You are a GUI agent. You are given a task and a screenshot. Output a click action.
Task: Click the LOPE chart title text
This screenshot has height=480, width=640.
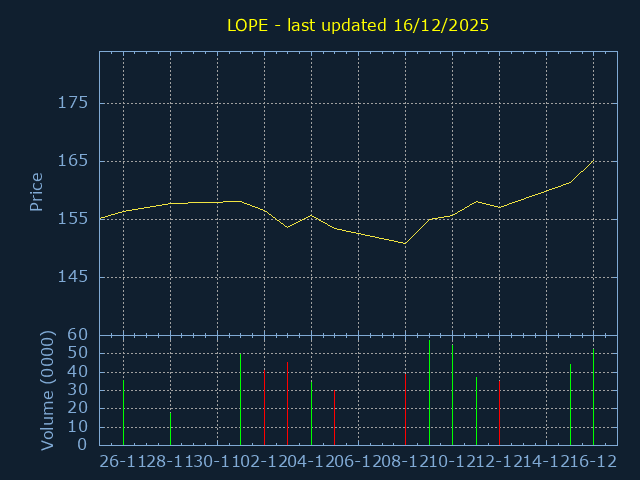click(x=358, y=25)
